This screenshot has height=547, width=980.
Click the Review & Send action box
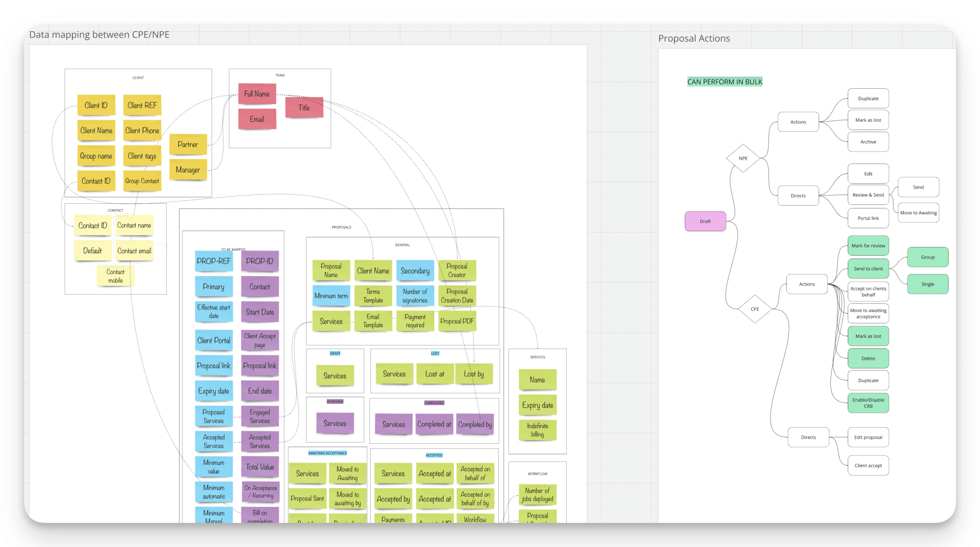[868, 195]
